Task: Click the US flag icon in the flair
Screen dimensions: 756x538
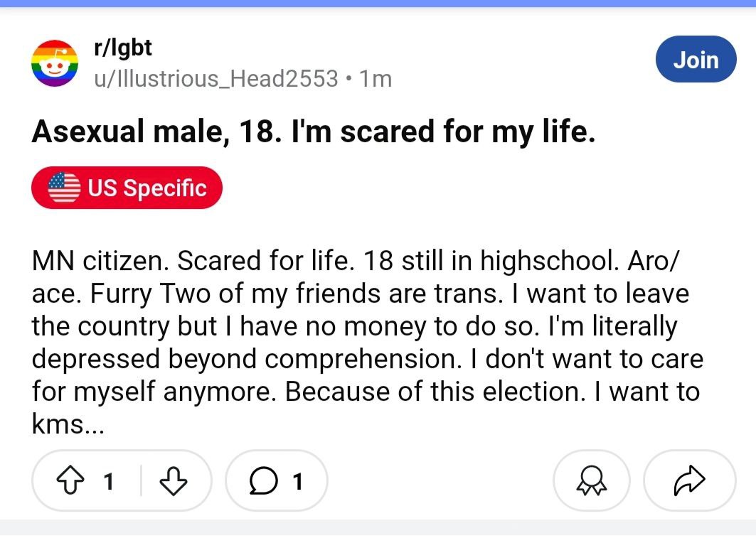Action: (64, 188)
